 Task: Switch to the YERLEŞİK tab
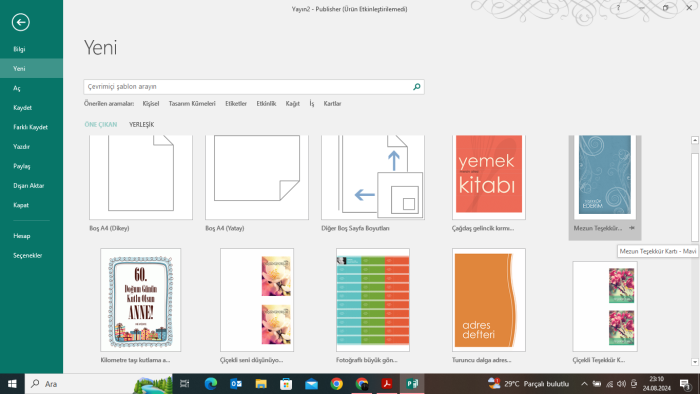142,124
